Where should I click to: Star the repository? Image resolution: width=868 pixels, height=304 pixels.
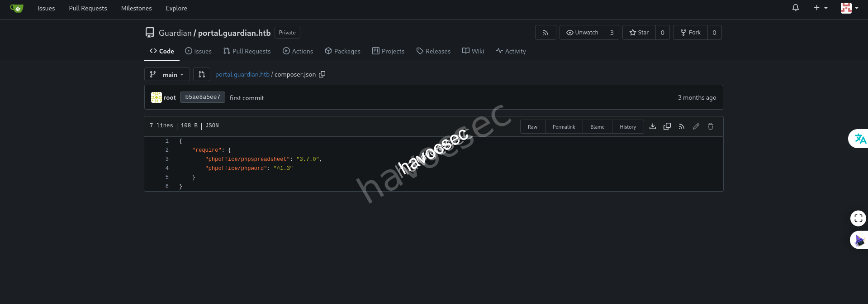639,33
